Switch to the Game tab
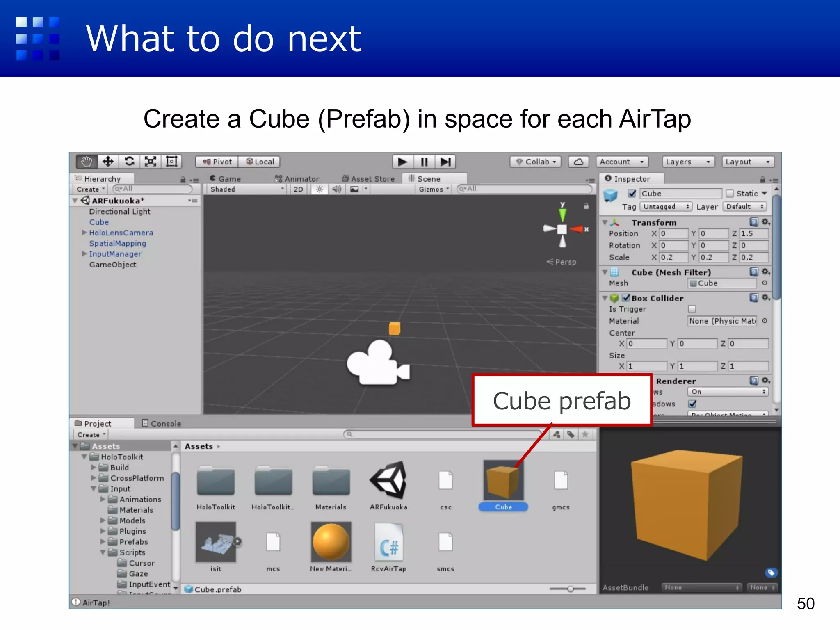The height and width of the screenshot is (630, 840). point(225,179)
